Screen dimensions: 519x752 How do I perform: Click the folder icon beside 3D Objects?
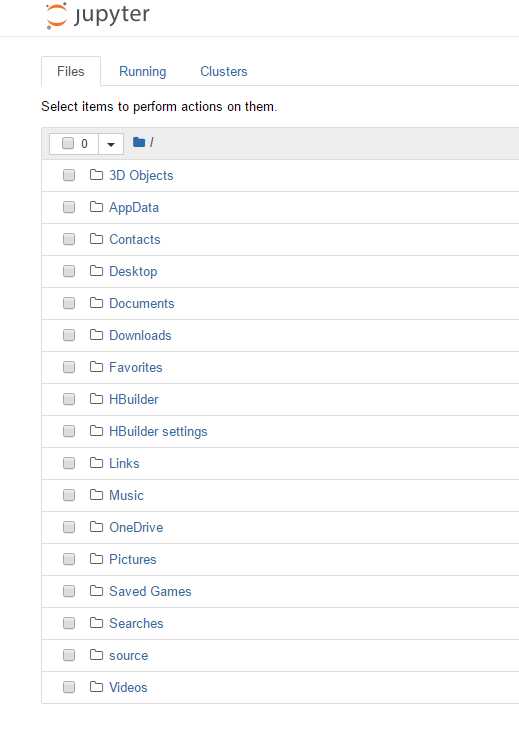pos(96,175)
